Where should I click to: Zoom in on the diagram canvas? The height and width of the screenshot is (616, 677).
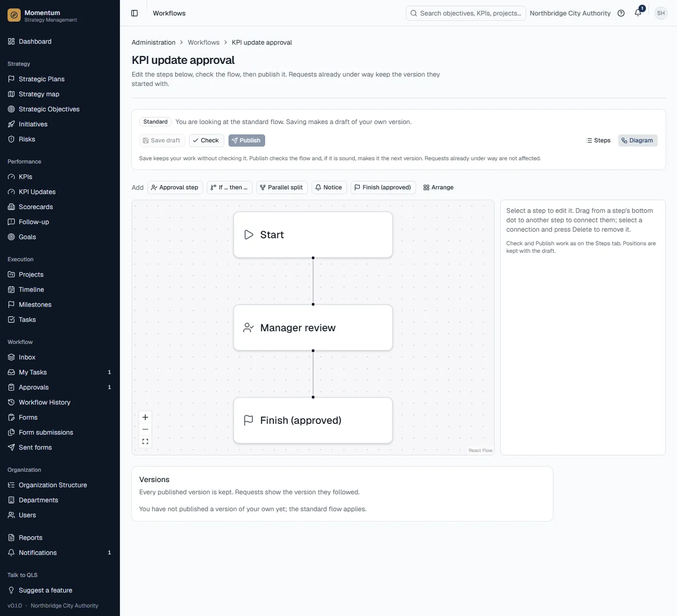[145, 417]
